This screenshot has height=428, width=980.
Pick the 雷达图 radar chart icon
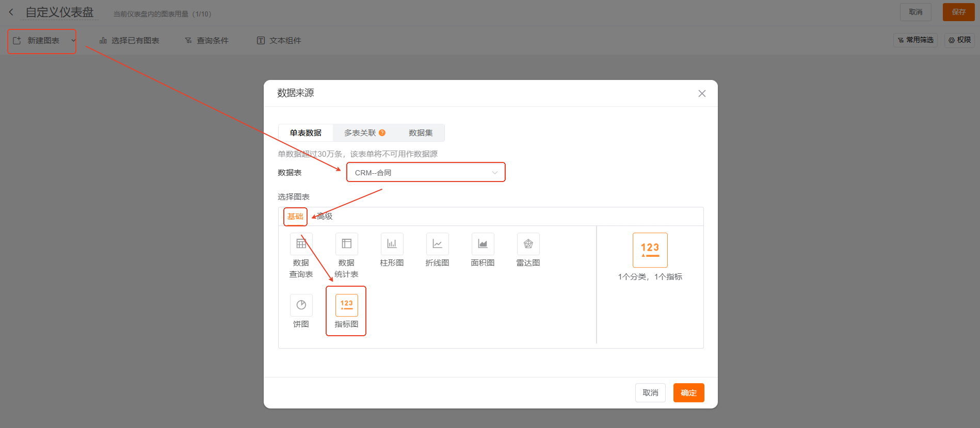[528, 244]
